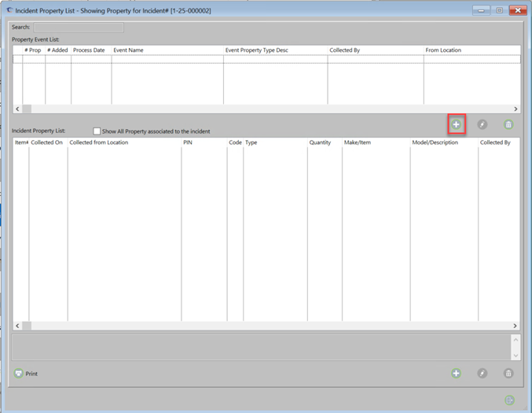The height and width of the screenshot is (413, 532).
Task: Click the green add button highlighted in red
Action: pos(456,124)
